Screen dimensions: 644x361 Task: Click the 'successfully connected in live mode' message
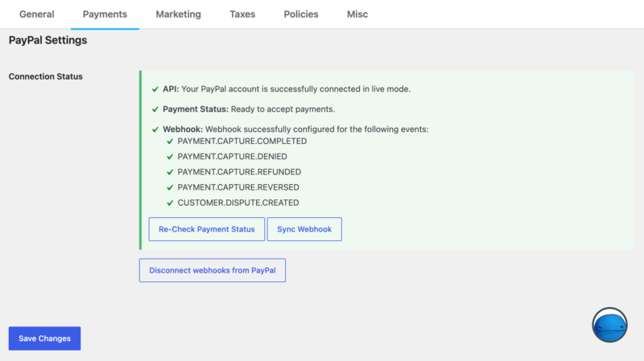coord(295,89)
